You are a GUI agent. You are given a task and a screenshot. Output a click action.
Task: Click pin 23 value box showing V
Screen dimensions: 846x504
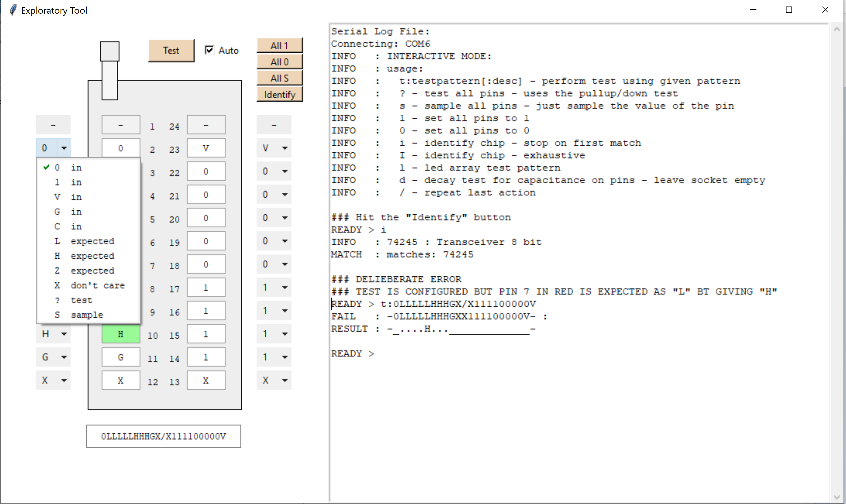pos(206,148)
